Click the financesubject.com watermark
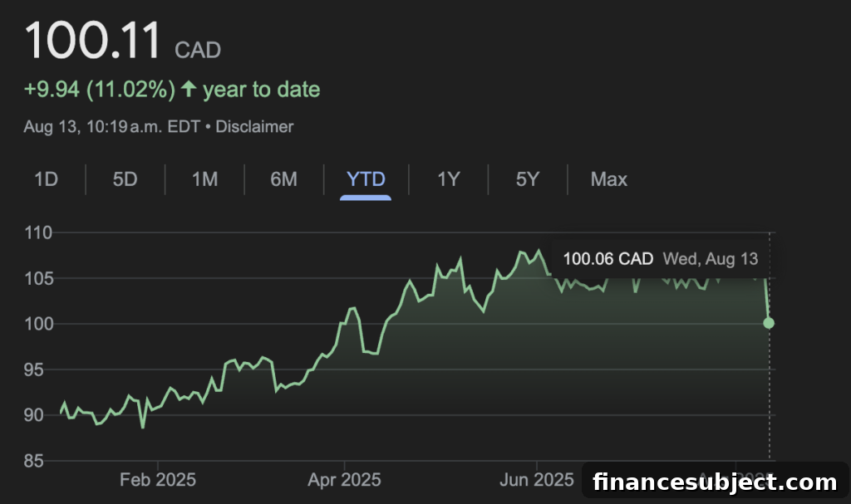This screenshot has height=504, width=851. [715, 482]
